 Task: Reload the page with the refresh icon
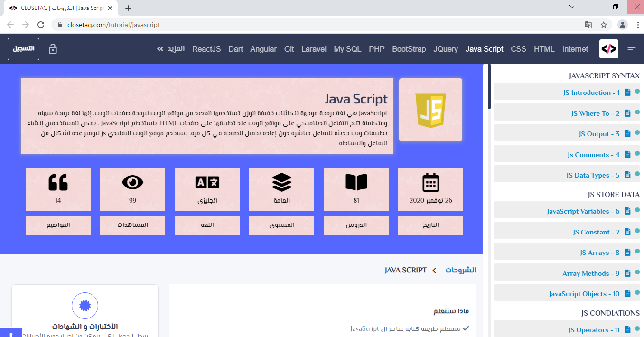41,25
